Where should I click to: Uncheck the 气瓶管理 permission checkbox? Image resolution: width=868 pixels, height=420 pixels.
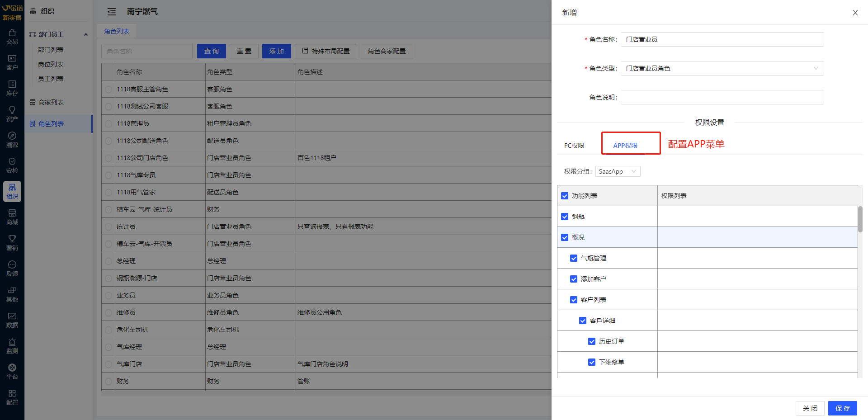coord(574,258)
